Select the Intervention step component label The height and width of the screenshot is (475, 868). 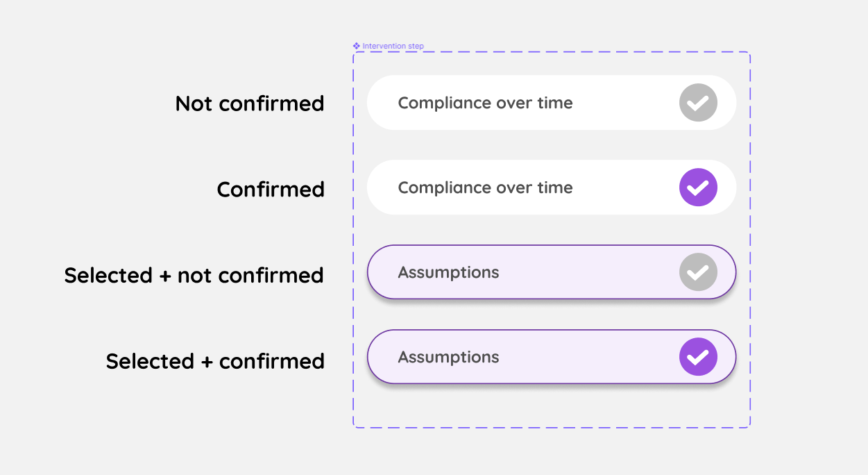coord(393,47)
